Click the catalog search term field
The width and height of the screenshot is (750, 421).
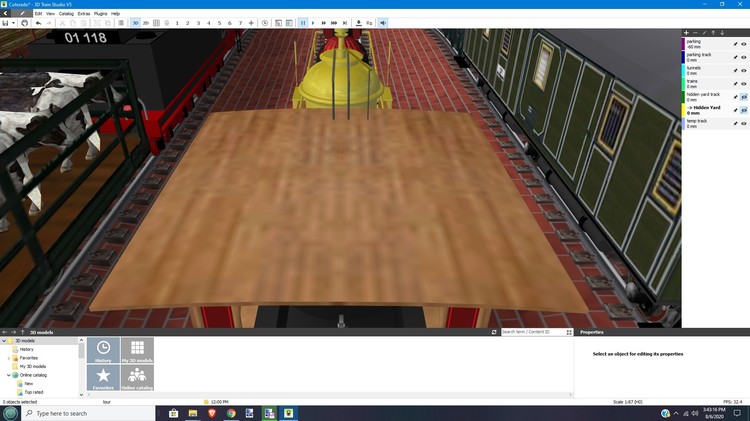[x=533, y=332]
